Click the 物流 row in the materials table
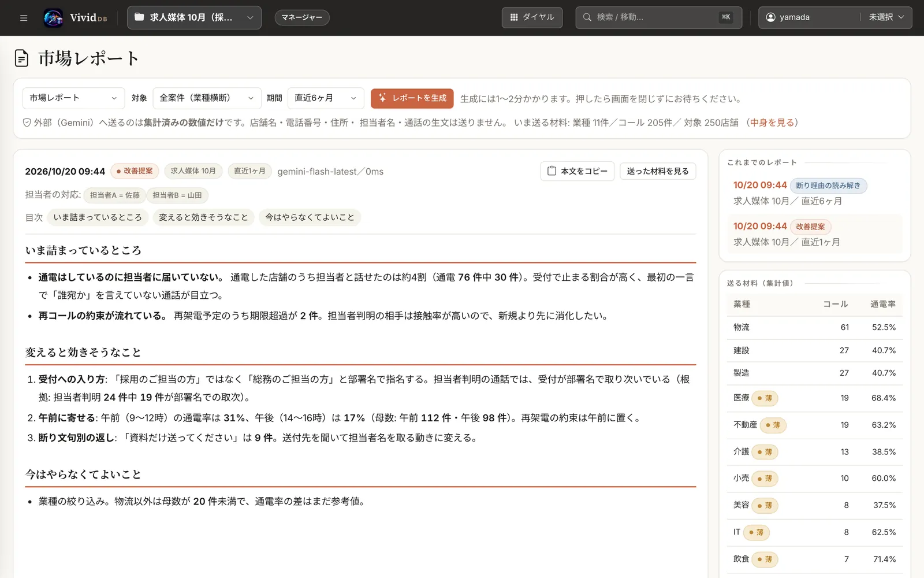924x578 pixels. 814,327
